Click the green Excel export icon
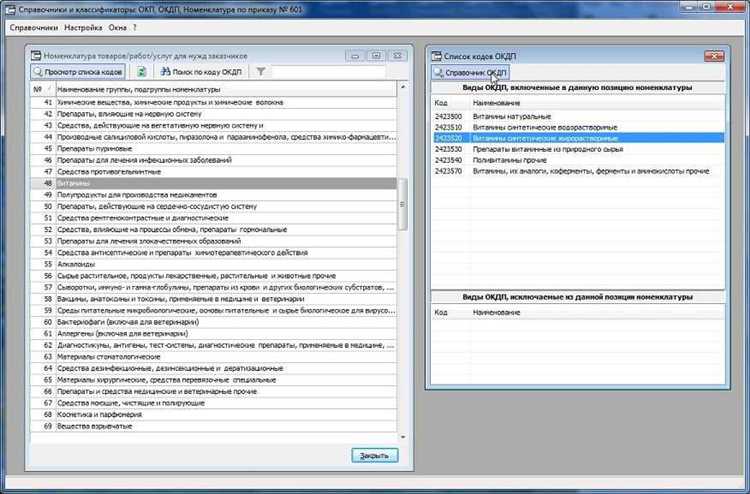This screenshot has height=494, width=750. pos(141,72)
